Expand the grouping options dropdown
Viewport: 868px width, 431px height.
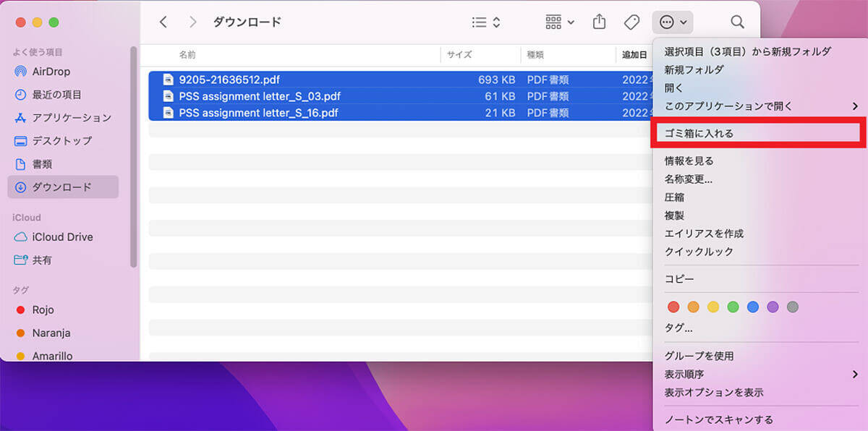pyautogui.click(x=560, y=22)
